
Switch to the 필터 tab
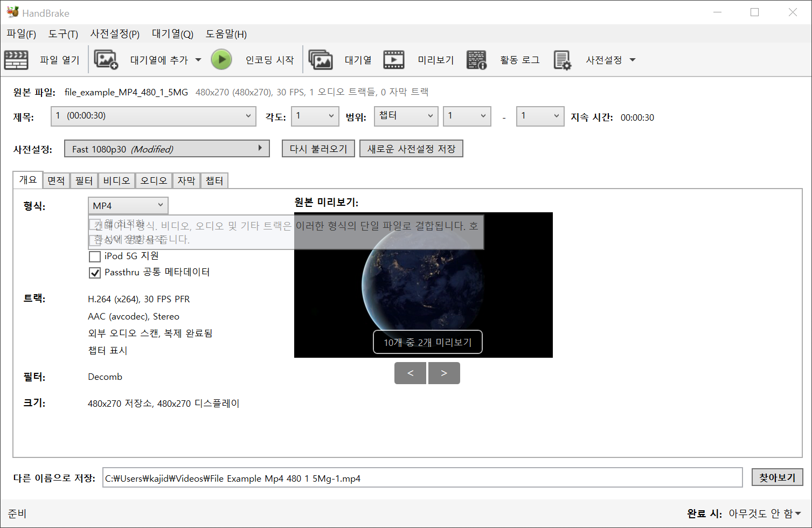[84, 180]
